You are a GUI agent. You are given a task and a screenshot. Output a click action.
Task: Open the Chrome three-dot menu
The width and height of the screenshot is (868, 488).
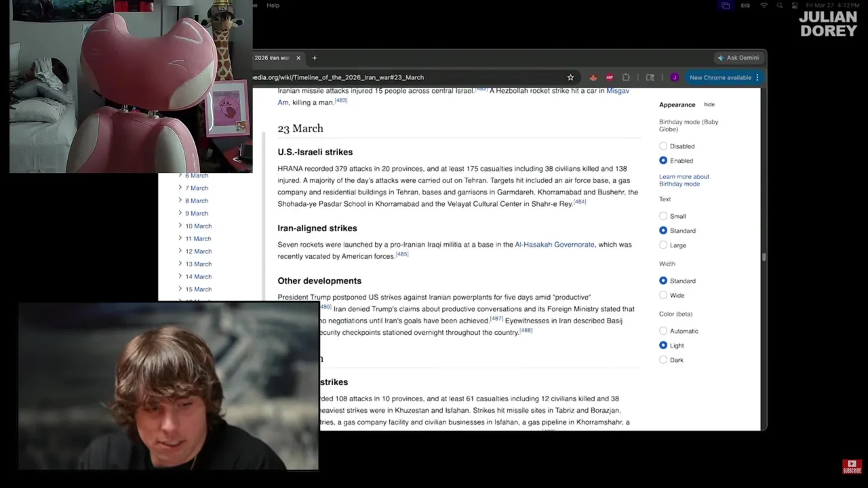[x=757, y=77]
